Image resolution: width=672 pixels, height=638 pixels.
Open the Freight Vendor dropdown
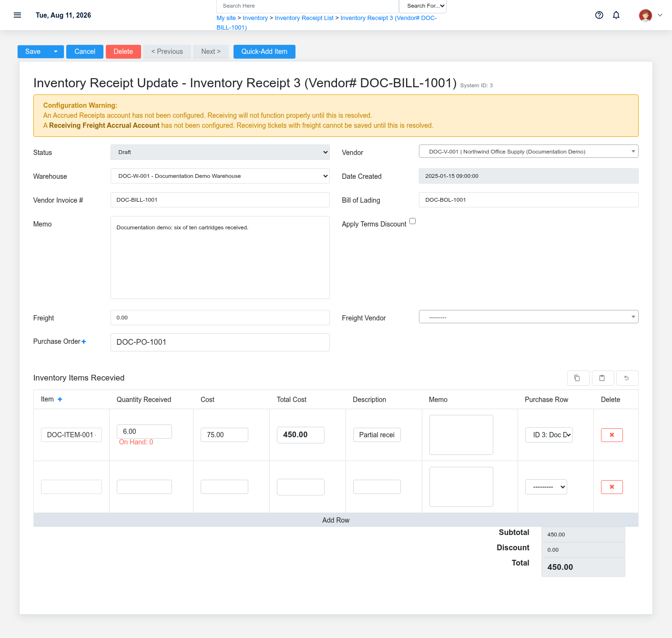point(529,317)
